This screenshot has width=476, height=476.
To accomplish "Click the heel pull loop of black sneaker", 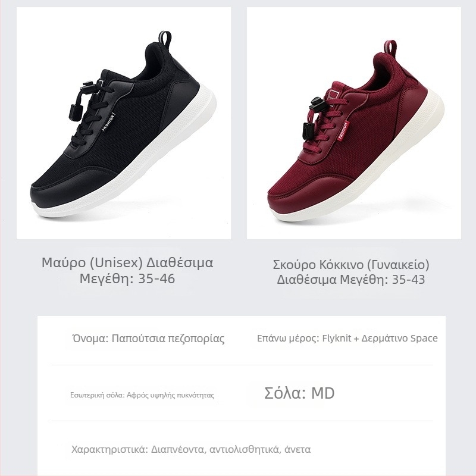I will [x=165, y=38].
